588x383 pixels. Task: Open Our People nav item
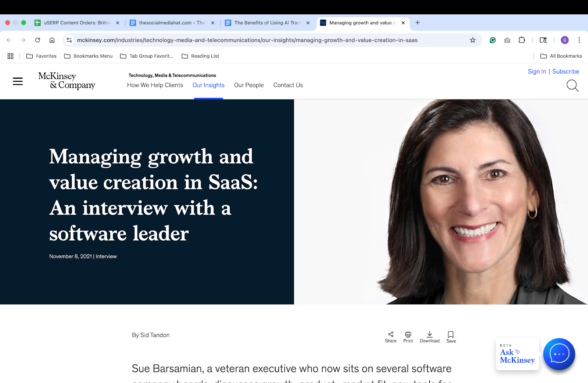tap(249, 85)
